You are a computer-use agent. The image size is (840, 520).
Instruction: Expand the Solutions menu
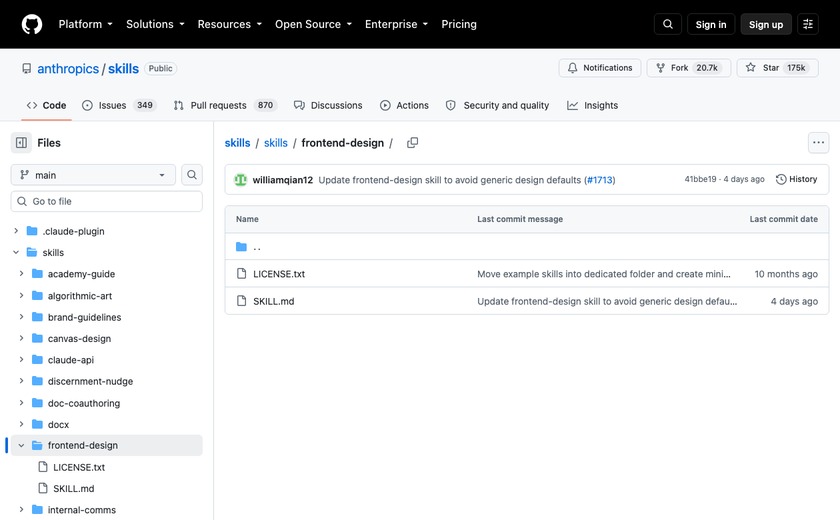(155, 24)
